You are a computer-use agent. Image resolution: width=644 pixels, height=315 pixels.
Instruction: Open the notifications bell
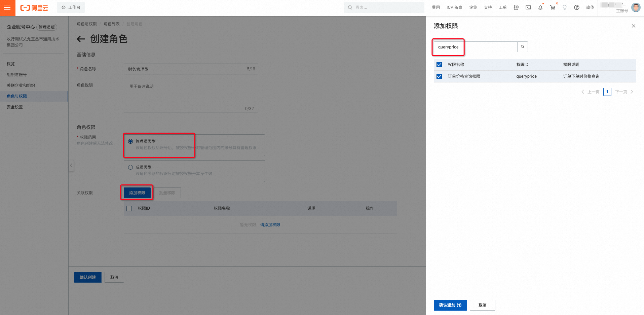click(540, 7)
